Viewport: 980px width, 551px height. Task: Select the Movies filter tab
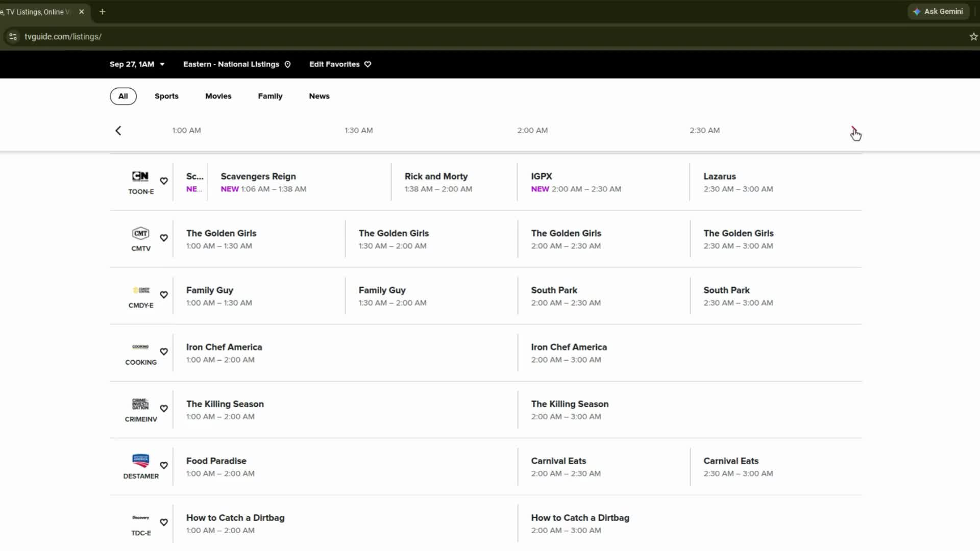[218, 96]
